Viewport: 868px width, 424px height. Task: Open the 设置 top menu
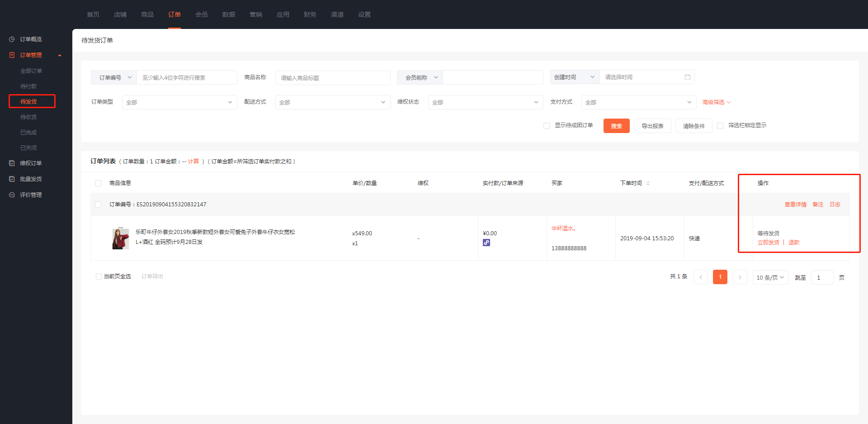point(364,14)
